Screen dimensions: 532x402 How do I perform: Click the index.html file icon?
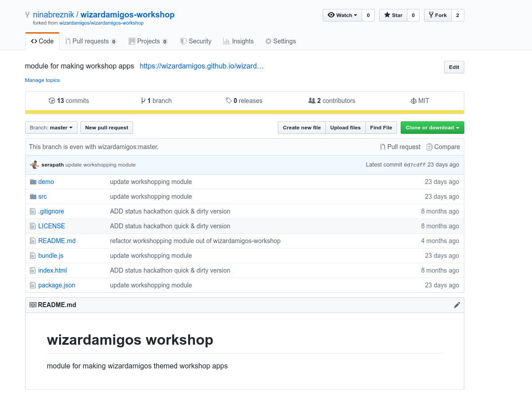(x=33, y=270)
